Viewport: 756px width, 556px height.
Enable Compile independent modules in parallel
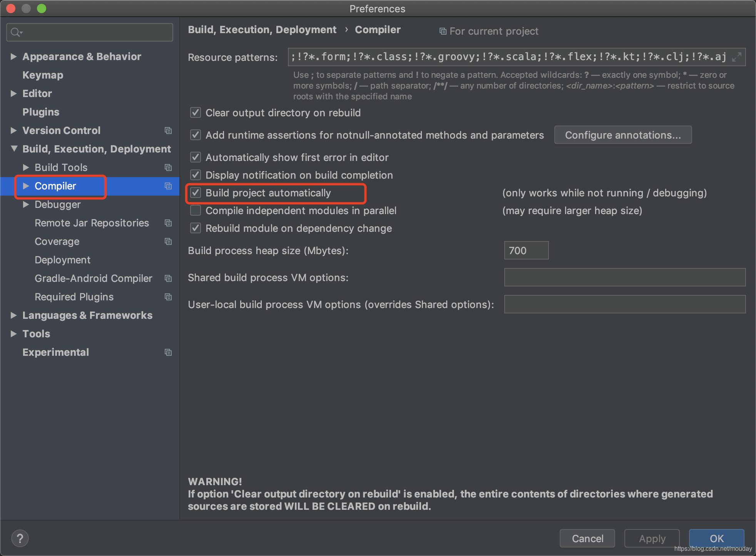(x=196, y=211)
